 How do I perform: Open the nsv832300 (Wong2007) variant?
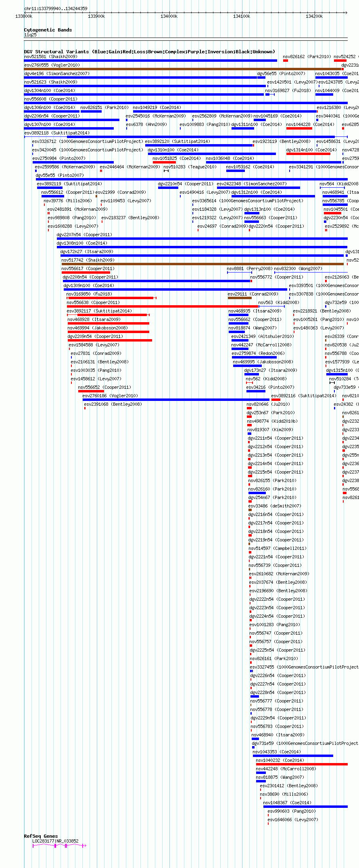[x=311, y=273]
